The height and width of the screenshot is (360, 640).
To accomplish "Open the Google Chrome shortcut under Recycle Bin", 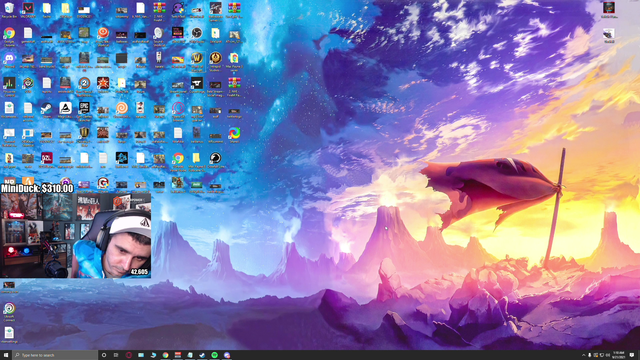I will [9, 36].
